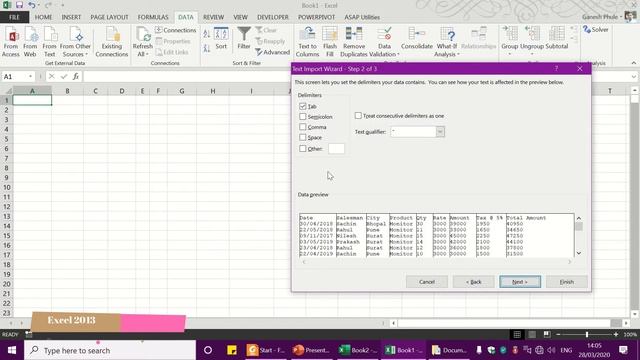Expand the What-If Analysis dropdown
This screenshot has width=640, height=360.
click(x=458, y=55)
